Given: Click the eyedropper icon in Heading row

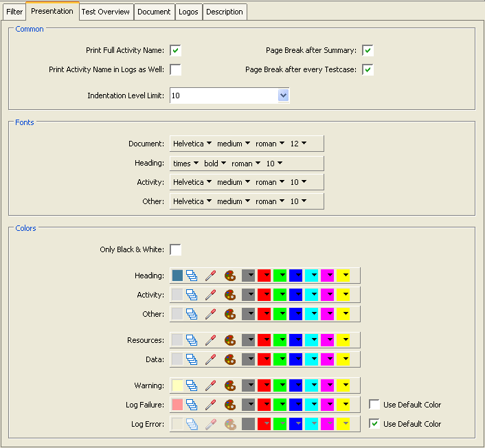Looking at the screenshot, I should click(x=211, y=276).
